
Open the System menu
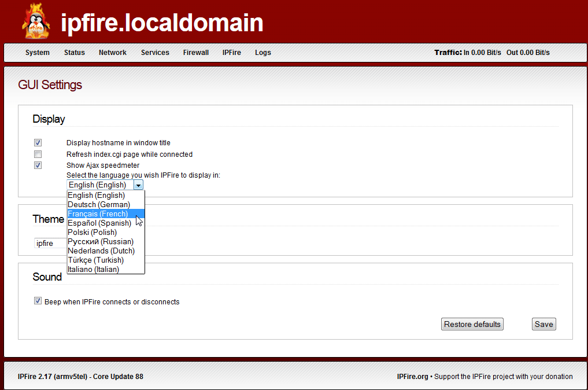tap(38, 53)
